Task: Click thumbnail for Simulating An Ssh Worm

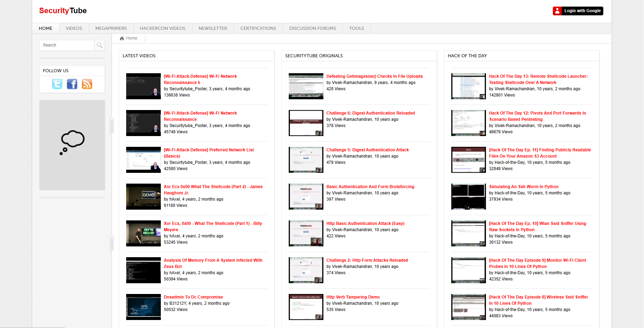Action: (x=469, y=196)
